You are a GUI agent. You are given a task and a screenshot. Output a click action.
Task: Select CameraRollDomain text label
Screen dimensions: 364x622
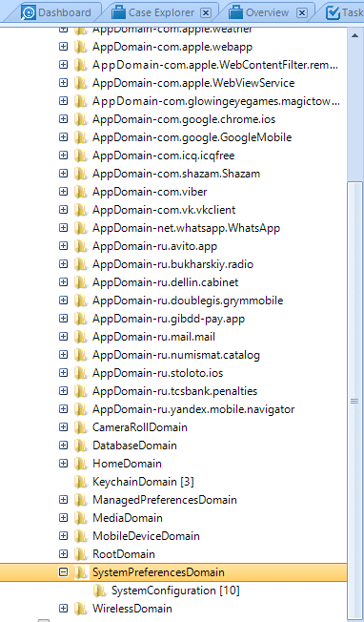[140, 427]
